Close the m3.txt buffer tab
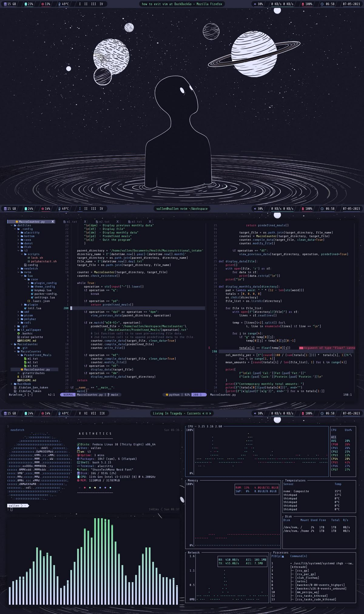 tap(150, 222)
